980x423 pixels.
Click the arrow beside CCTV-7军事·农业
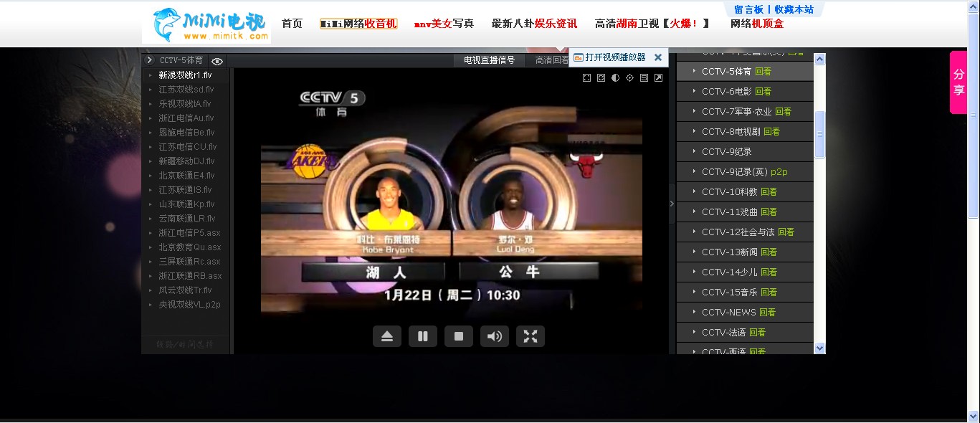[694, 111]
